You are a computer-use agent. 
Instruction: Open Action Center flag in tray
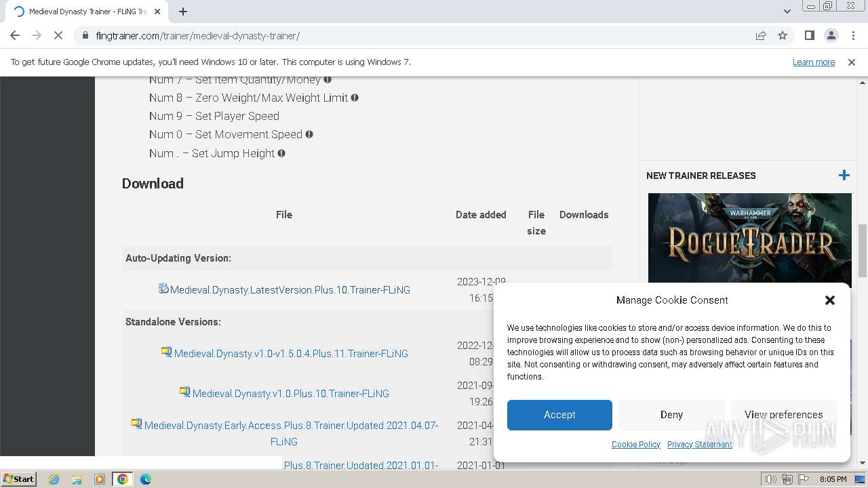click(x=804, y=479)
